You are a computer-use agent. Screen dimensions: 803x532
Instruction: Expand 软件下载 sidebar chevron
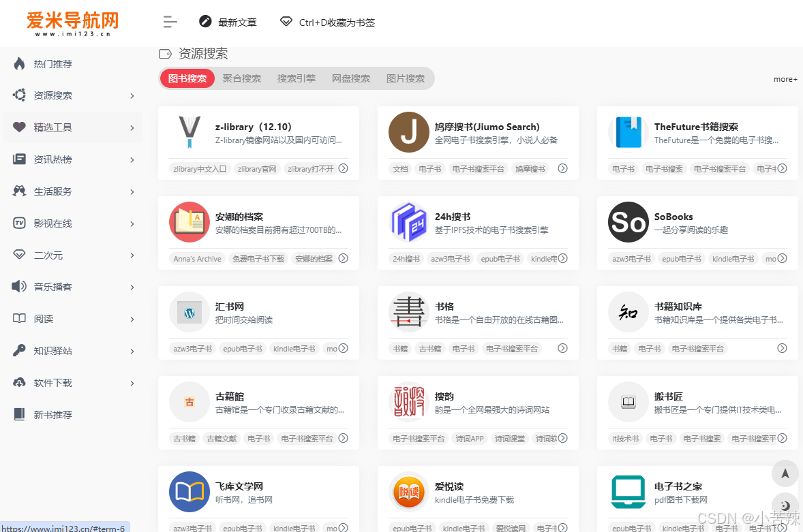pos(132,383)
